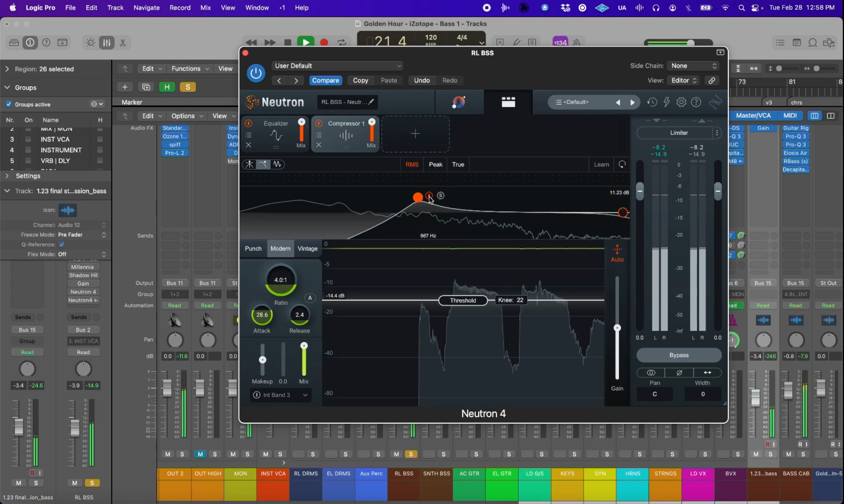
Task: Open the Neutron Default preset menu
Action: coord(576,102)
